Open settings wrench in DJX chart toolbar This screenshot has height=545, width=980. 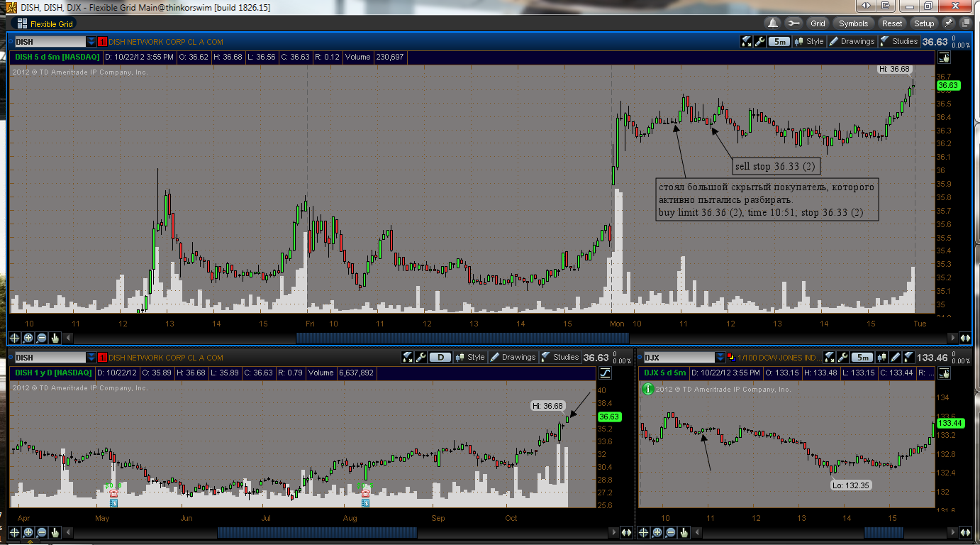pyautogui.click(x=842, y=357)
